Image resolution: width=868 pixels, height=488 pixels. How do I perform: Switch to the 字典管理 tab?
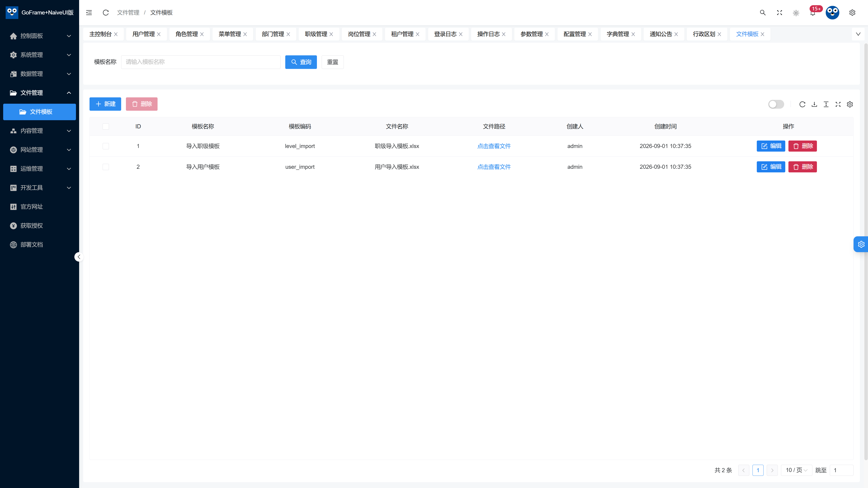click(618, 34)
